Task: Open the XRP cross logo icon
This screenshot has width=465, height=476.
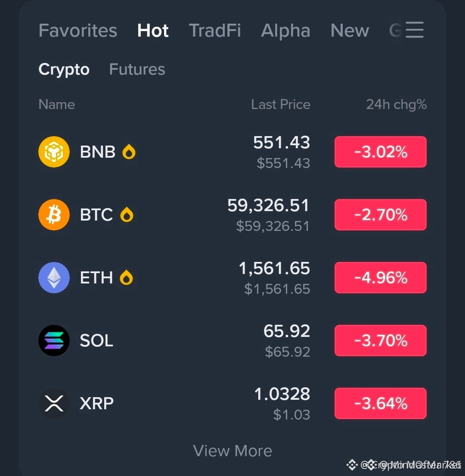Action: click(x=54, y=403)
